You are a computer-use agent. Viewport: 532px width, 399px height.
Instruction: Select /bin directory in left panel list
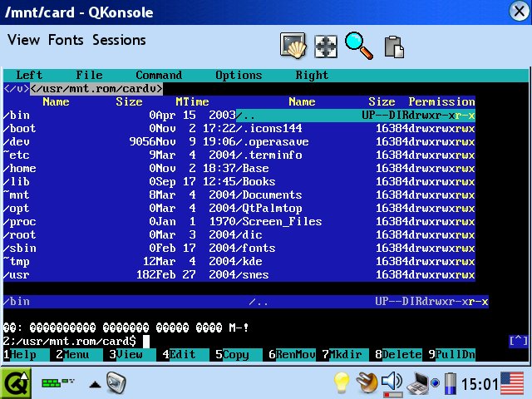pyautogui.click(x=120, y=115)
